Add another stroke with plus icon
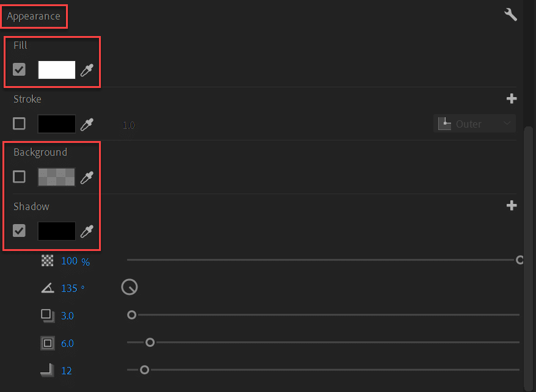 512,99
